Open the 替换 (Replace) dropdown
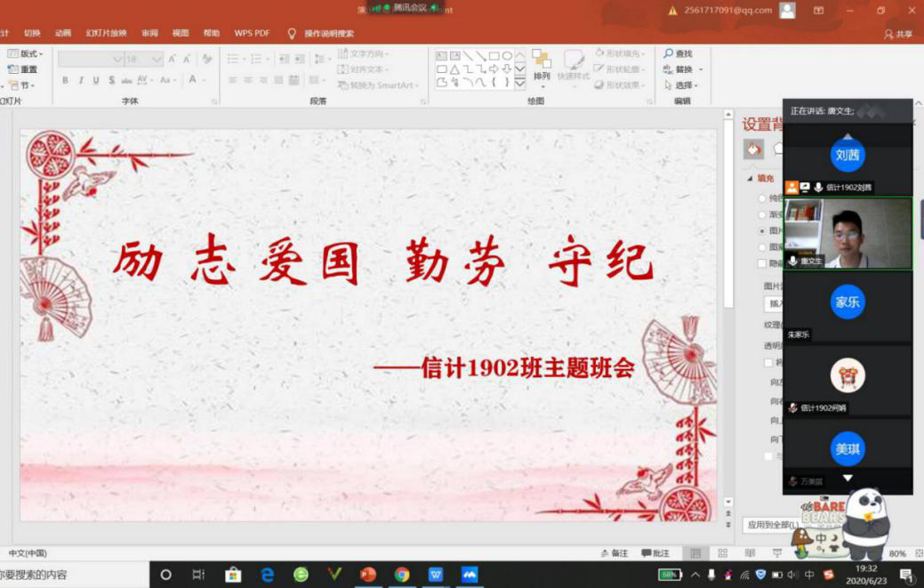The width and height of the screenshot is (924, 588). tap(701, 69)
